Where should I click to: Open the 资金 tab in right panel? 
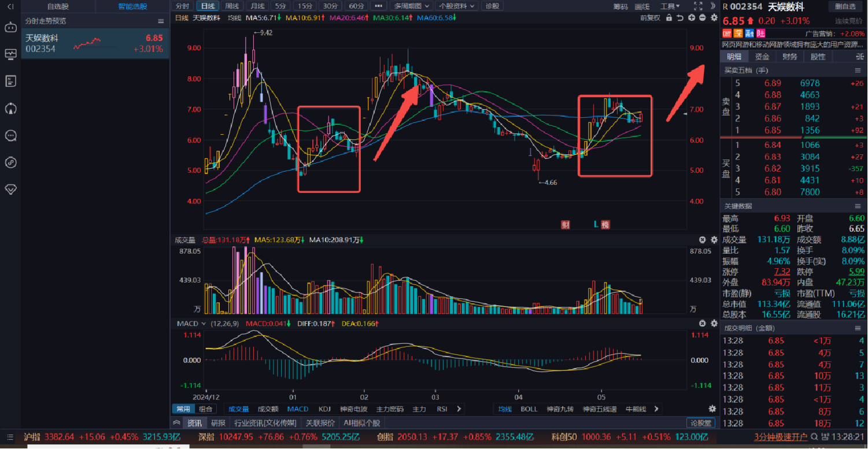[762, 57]
